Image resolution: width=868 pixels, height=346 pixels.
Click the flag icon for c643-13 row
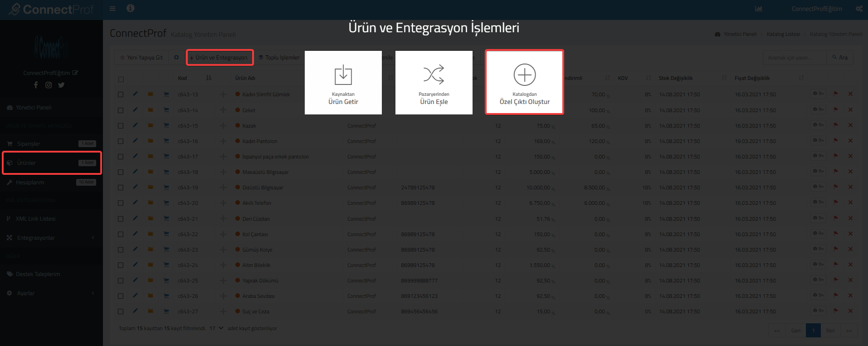point(836,94)
